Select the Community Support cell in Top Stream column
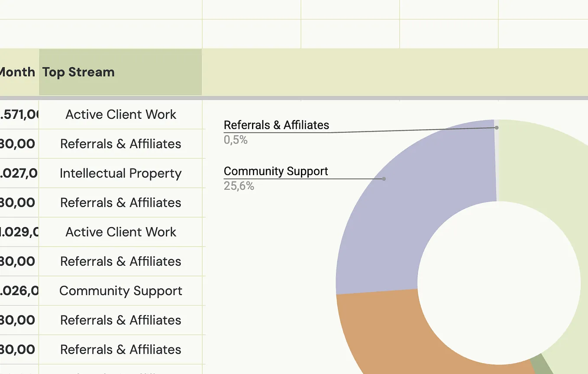The height and width of the screenshot is (374, 588). point(120,291)
